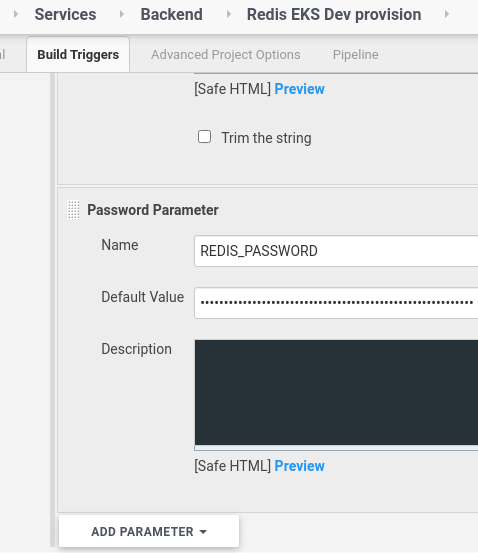Open breadcrumb arrow before Services
The width and height of the screenshot is (478, 553).
[16, 14]
